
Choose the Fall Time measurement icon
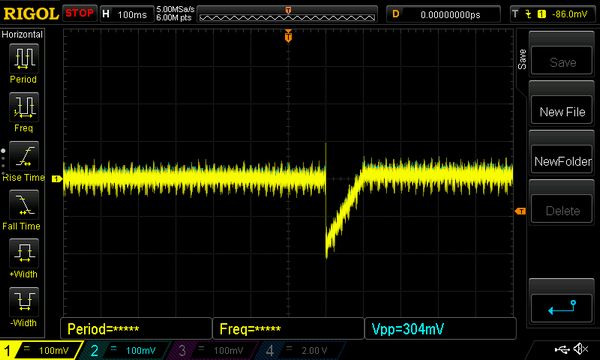[24, 205]
